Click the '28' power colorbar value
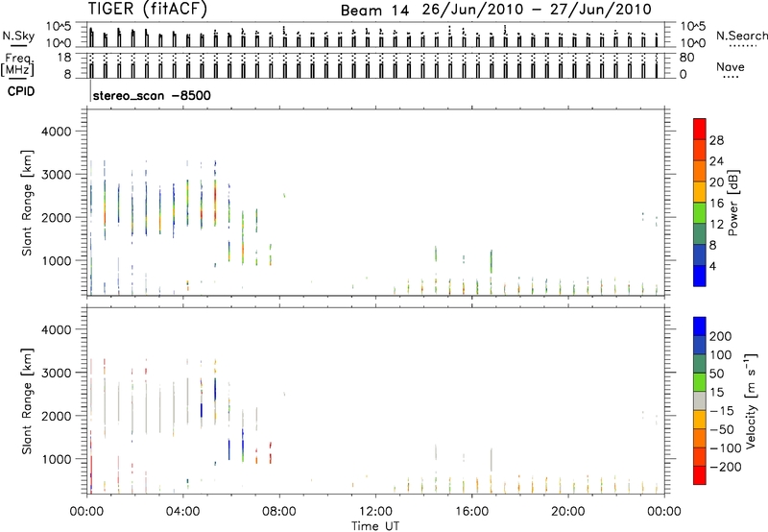This screenshot has width=768, height=532. (716, 140)
